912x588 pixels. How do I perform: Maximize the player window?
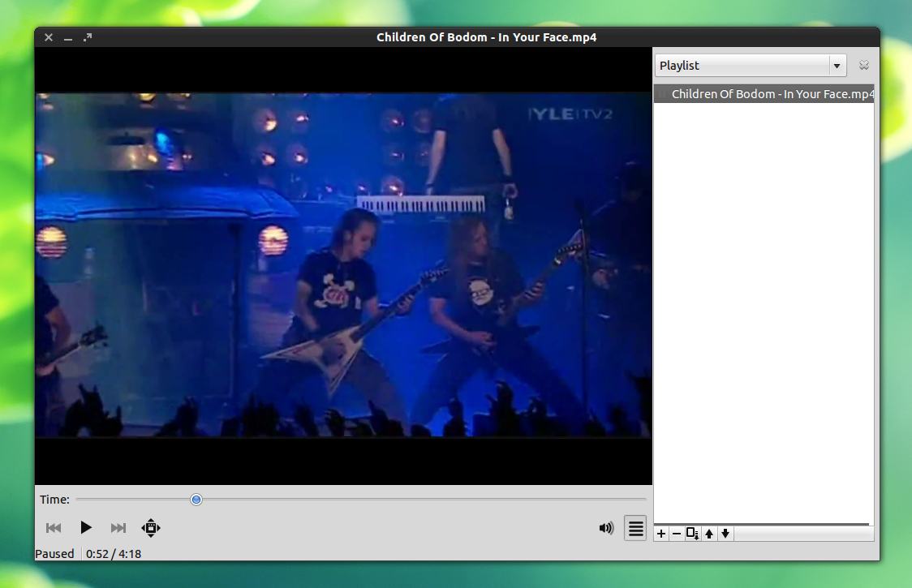coord(88,37)
